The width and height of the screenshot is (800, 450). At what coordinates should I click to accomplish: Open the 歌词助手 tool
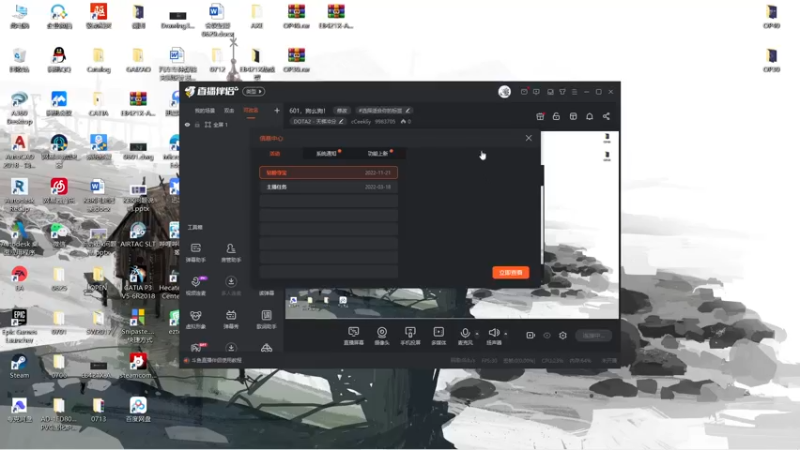[266, 319]
